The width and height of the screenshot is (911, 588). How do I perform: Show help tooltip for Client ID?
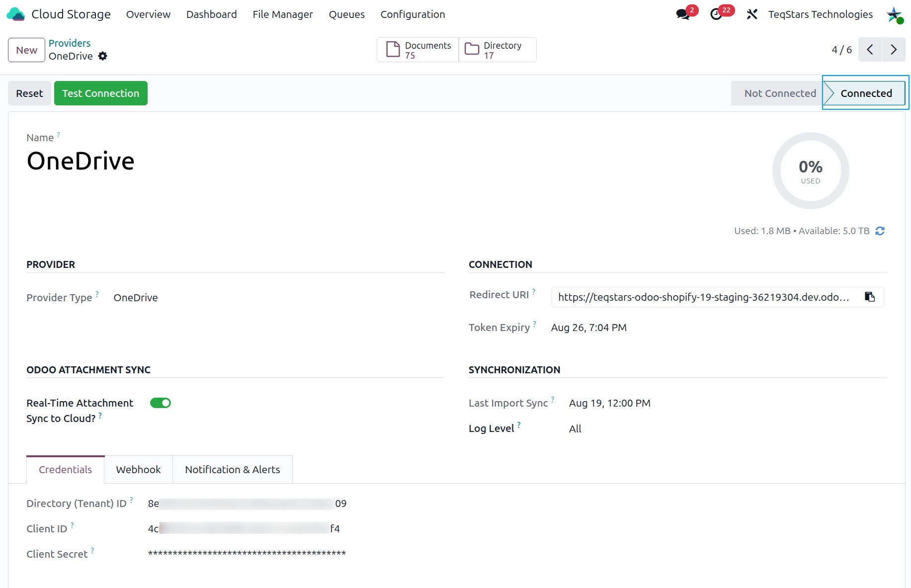point(72,525)
